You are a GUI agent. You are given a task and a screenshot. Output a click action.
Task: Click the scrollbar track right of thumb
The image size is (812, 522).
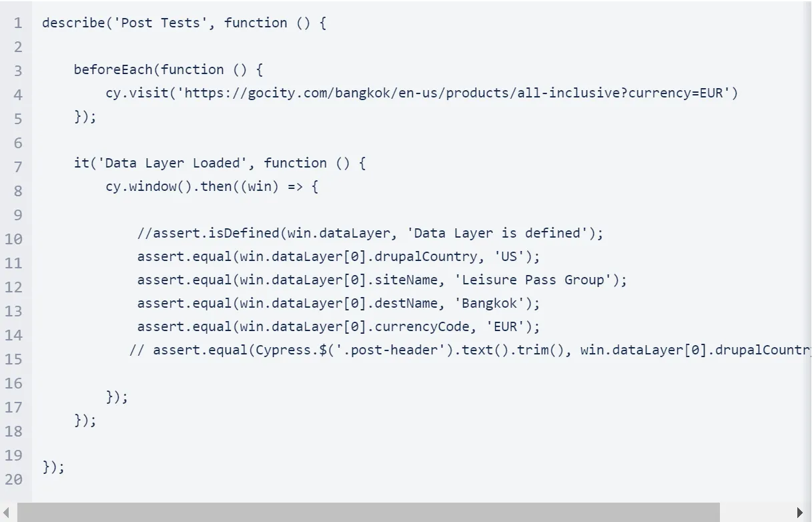[x=755, y=513]
